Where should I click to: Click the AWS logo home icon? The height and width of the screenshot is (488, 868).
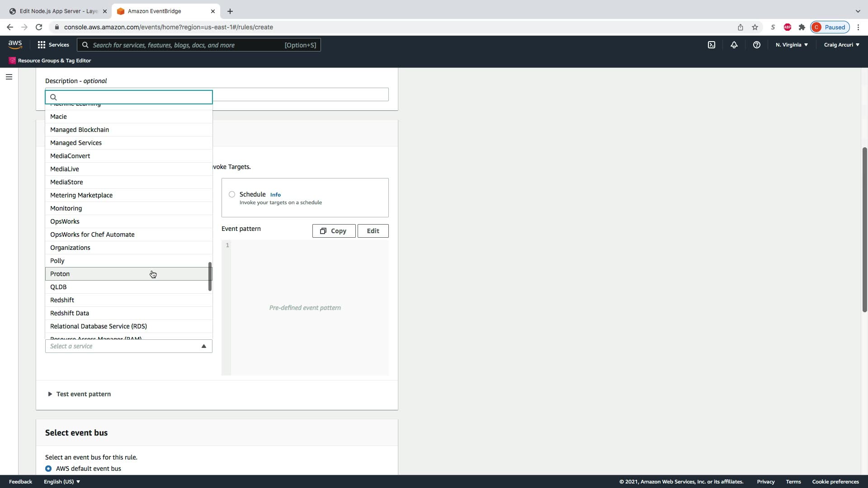click(x=15, y=44)
